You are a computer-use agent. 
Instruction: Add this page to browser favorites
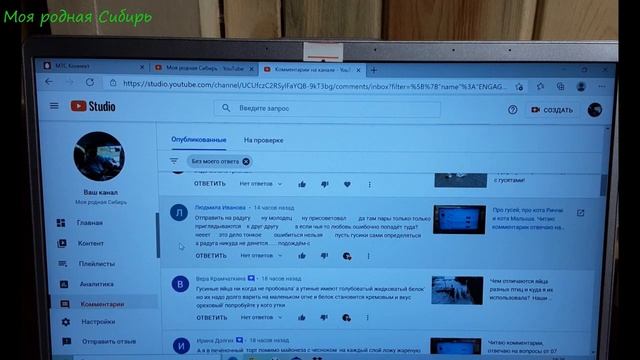coord(519,87)
